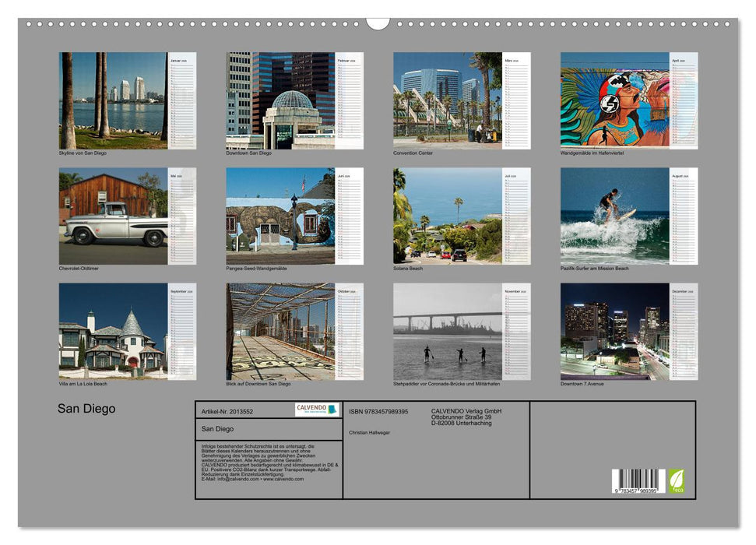The image size is (756, 545).
Task: Click the Februar date listing panel
Action: click(349, 101)
